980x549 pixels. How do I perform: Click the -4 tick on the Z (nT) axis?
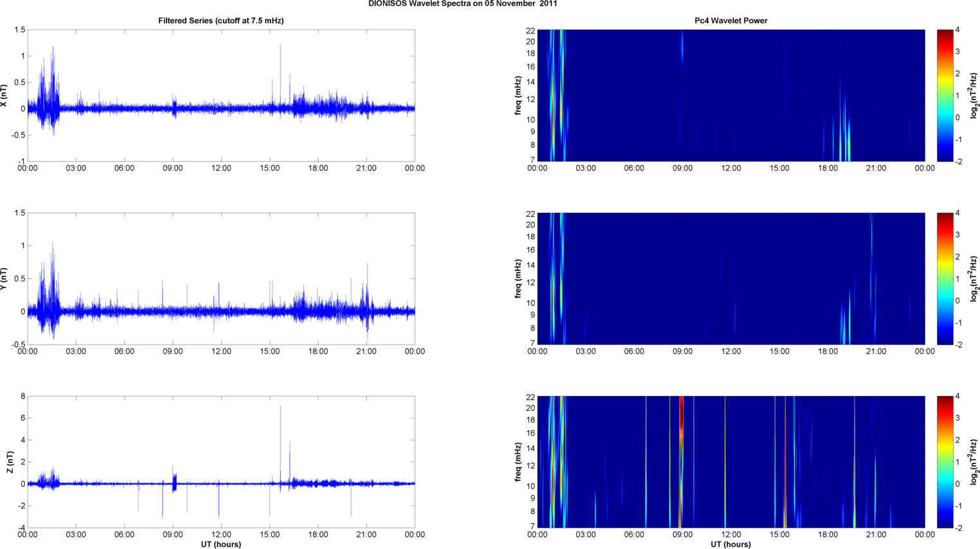click(21, 528)
